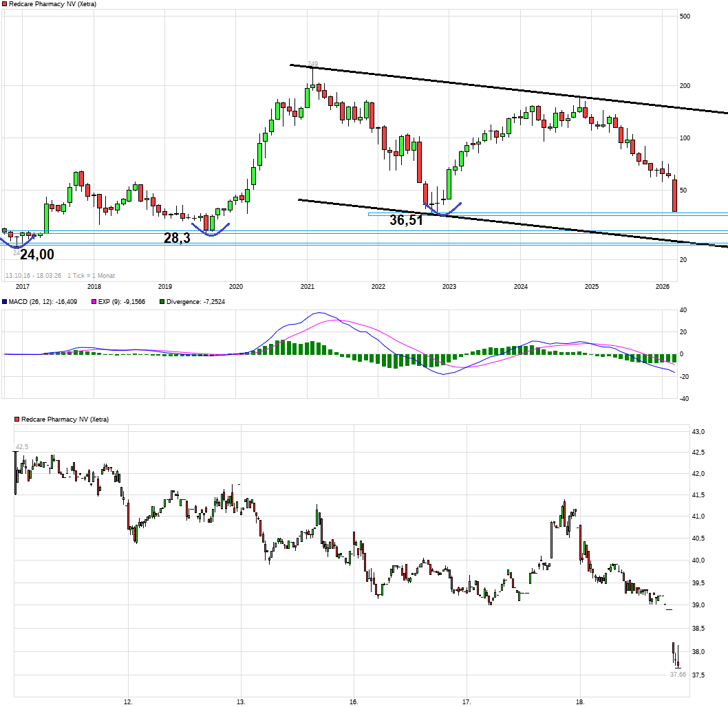The image size is (728, 707).
Task: Click the red legend square of the lower intraday chart
Action: tap(17, 419)
